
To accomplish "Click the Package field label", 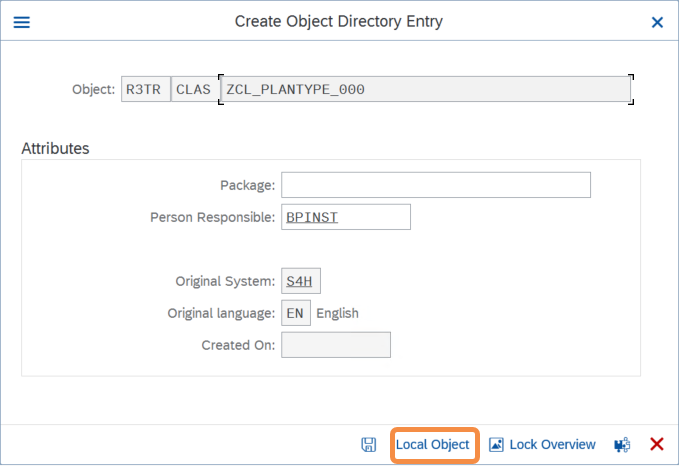I will (x=246, y=185).
